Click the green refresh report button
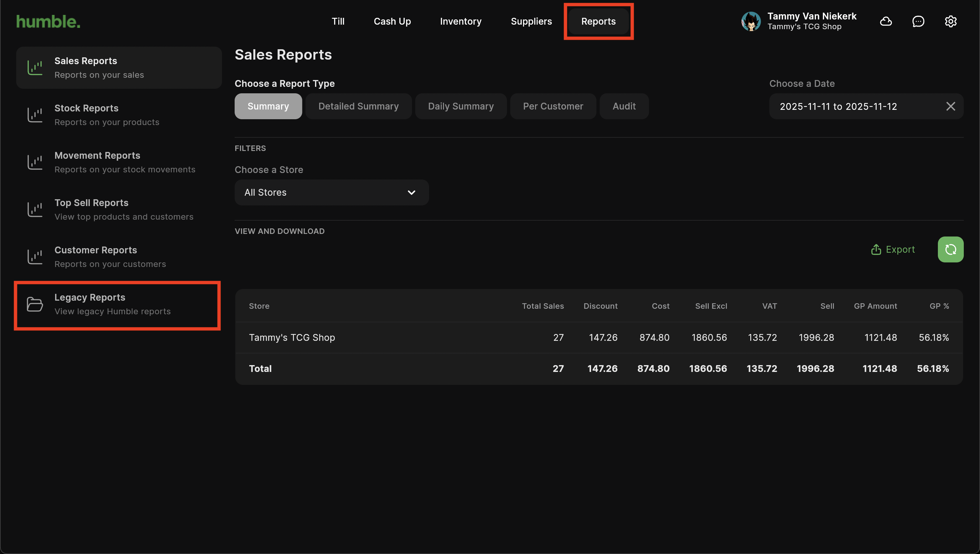Viewport: 980px width, 554px height. pyautogui.click(x=950, y=249)
